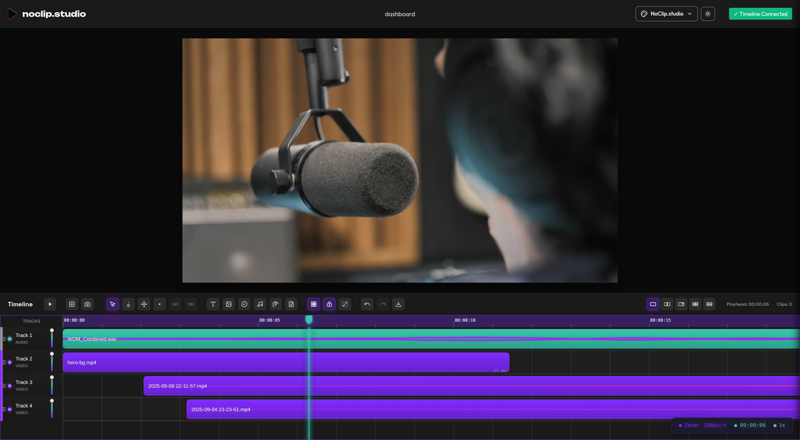This screenshot has height=440, width=800.
Task: Select the Track 1 label
Action: tap(23, 335)
